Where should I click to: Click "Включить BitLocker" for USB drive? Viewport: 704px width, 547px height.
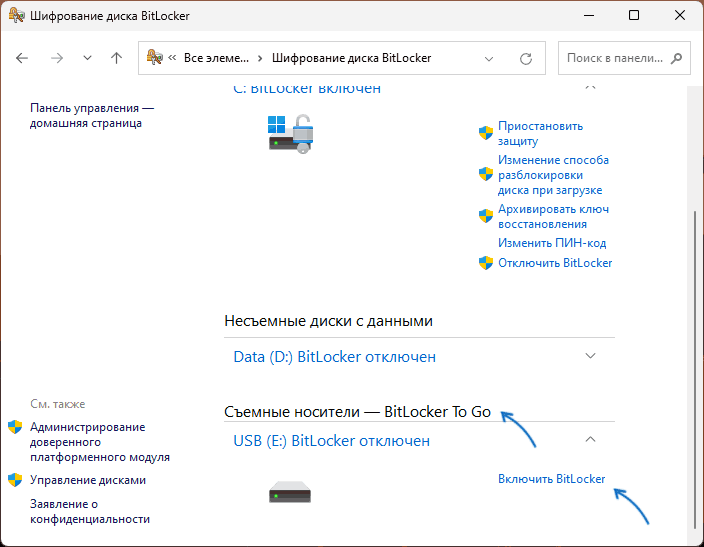tap(551, 479)
